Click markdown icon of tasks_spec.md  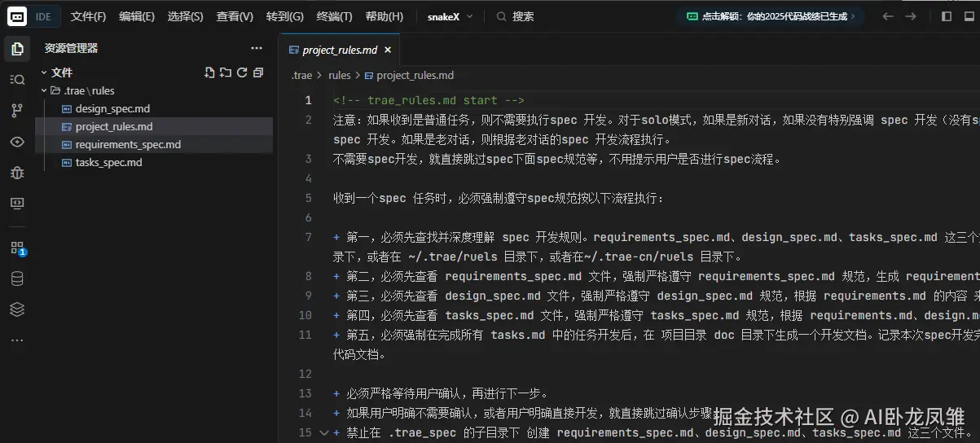(x=68, y=163)
